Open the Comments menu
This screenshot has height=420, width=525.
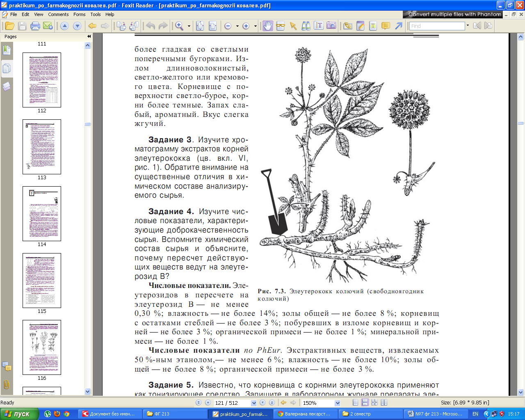coord(58,14)
